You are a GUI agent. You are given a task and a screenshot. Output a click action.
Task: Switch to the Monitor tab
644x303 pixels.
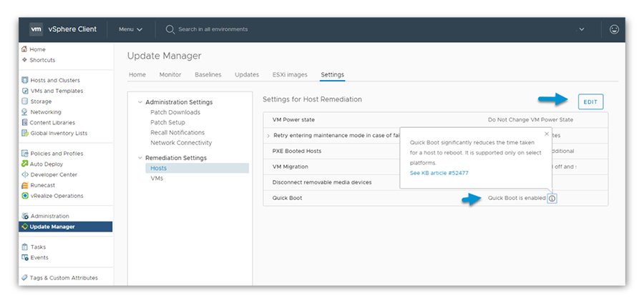[x=170, y=74]
